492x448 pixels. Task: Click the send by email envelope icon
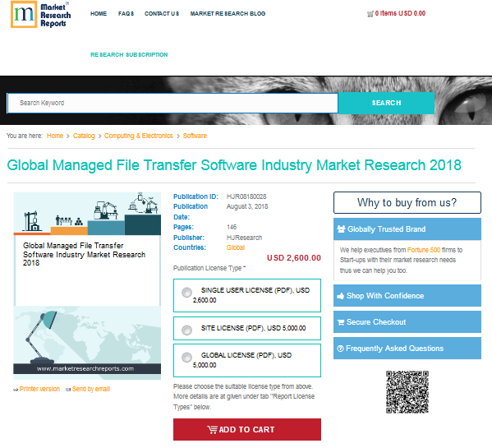coord(68,390)
